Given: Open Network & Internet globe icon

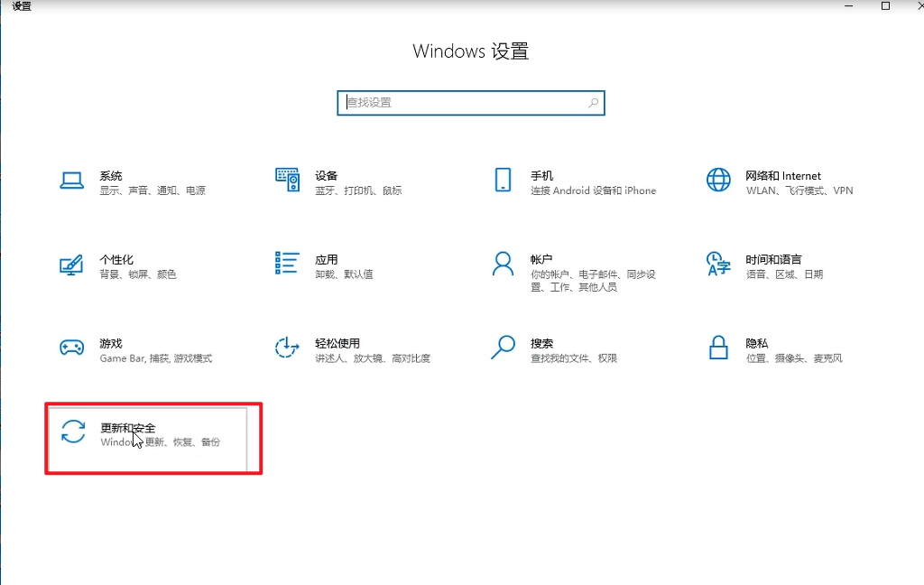Looking at the screenshot, I should coord(718,180).
